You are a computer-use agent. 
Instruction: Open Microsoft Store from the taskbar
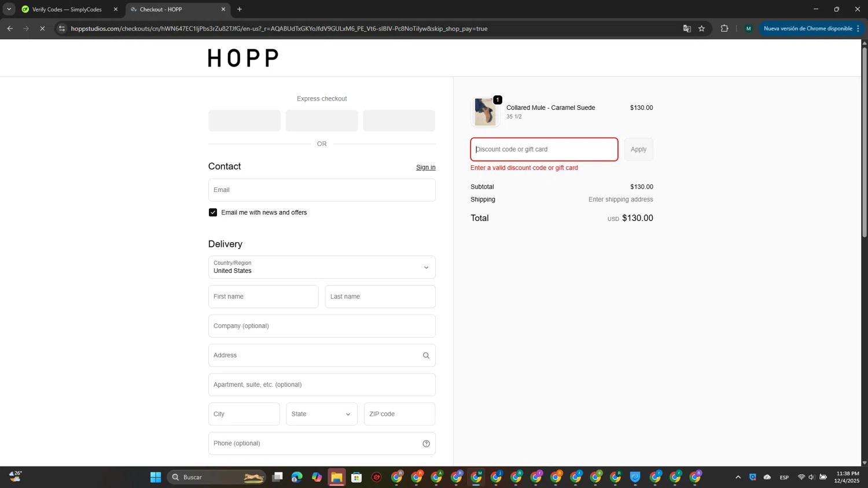tap(356, 477)
